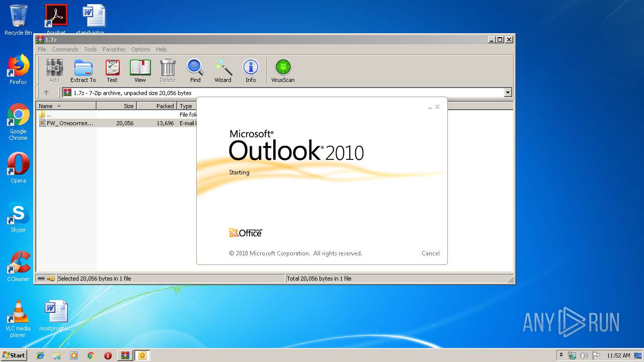Open Windows Explorer folder on taskbar
The image size is (644, 362).
pyautogui.click(x=57, y=355)
